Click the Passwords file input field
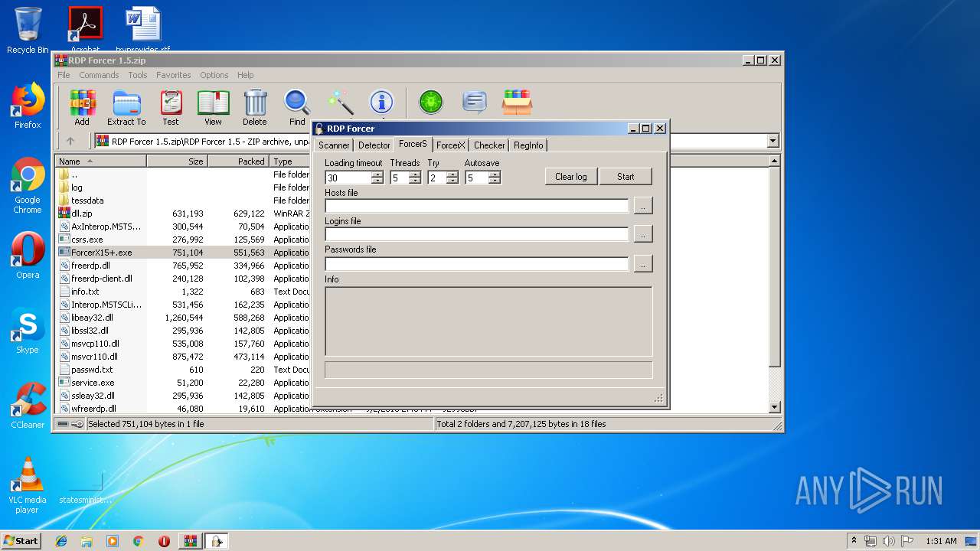This screenshot has height=551, width=980. coord(476,264)
